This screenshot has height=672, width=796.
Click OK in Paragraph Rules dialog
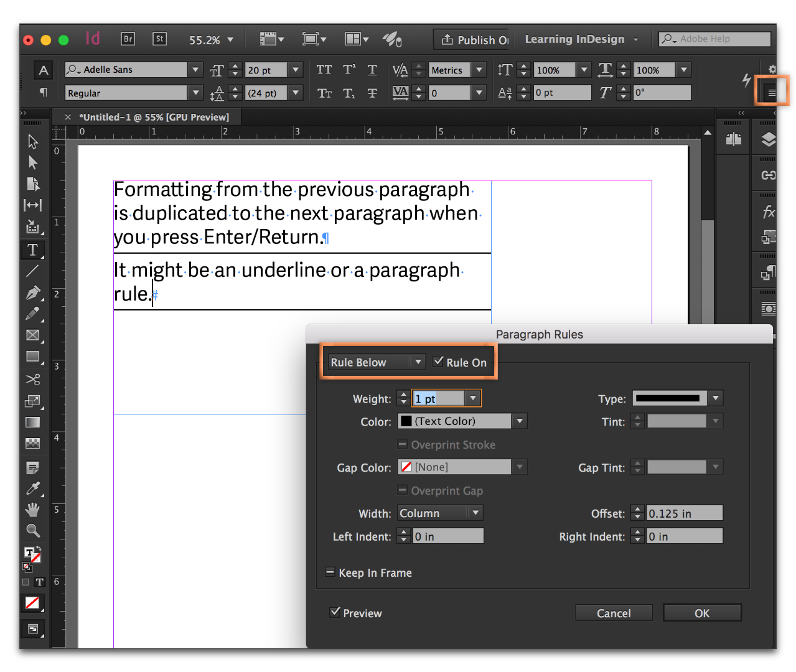(702, 613)
